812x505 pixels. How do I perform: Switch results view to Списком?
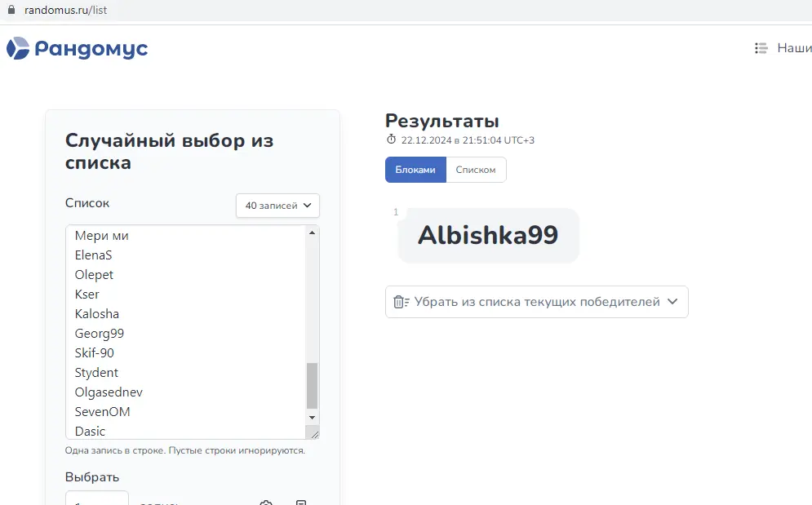(x=476, y=170)
